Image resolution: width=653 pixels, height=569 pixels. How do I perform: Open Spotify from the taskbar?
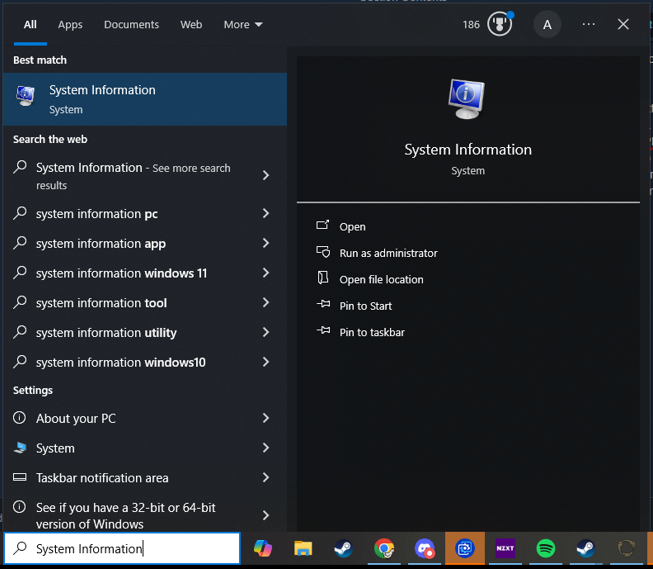click(x=546, y=548)
